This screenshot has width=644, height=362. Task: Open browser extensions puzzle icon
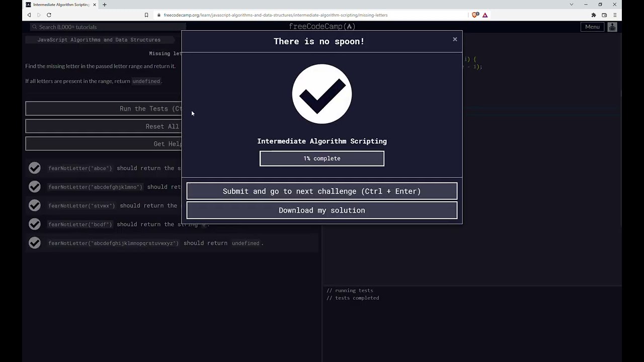594,15
